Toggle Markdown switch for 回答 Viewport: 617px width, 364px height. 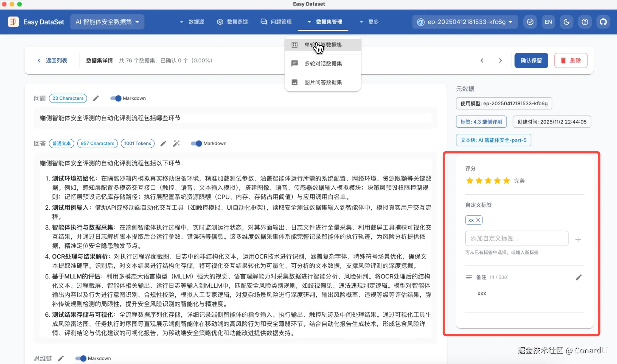[x=196, y=143]
